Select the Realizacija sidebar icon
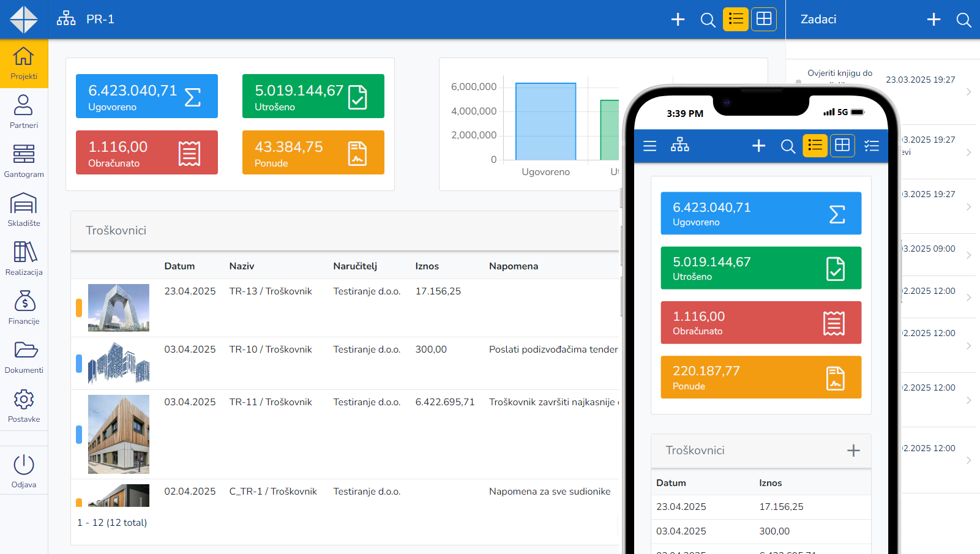 click(24, 258)
